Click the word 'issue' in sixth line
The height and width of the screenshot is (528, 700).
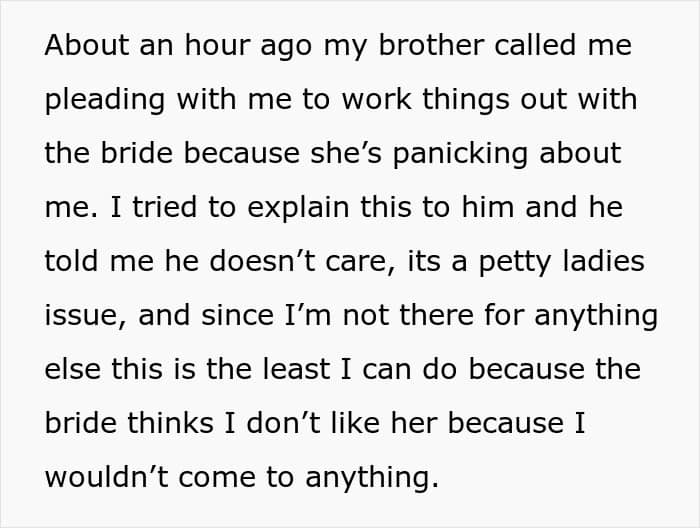[85, 316]
